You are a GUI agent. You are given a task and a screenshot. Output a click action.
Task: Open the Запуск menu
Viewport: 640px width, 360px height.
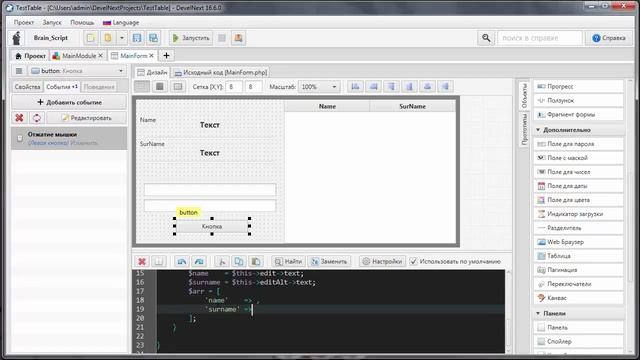(52, 22)
